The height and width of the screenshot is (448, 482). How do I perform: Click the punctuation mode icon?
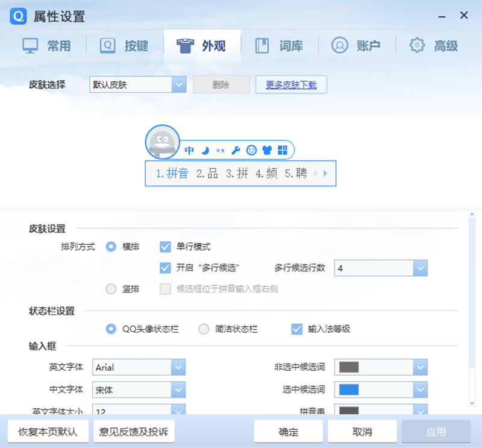click(219, 151)
